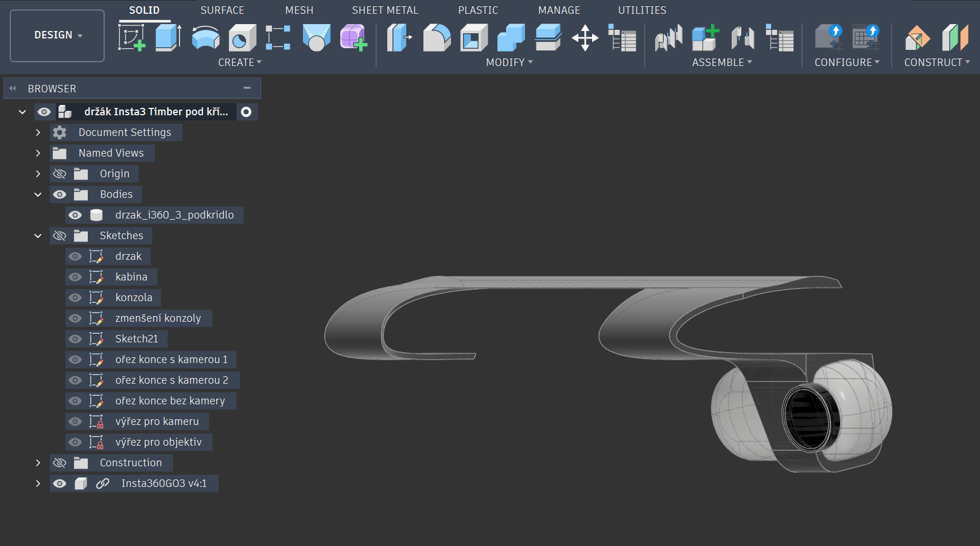
Task: Hide the drzak_i360_3_podkridlo body
Action: coord(75,215)
